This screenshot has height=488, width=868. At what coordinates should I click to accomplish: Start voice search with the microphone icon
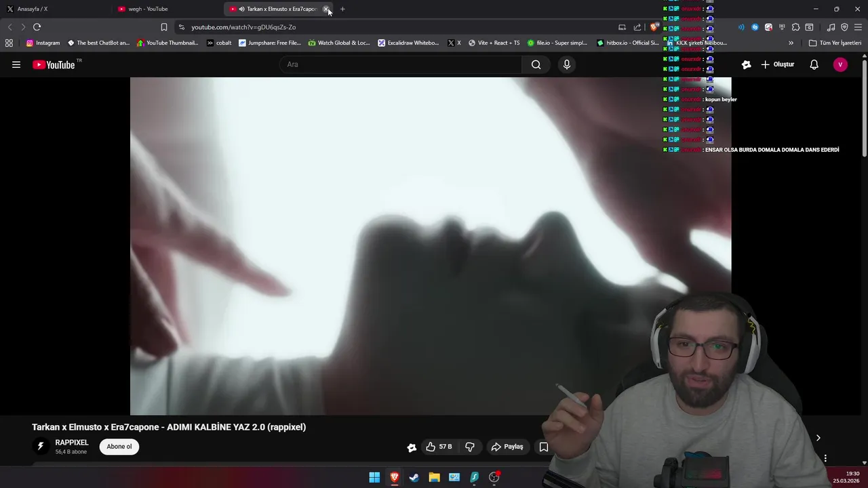(x=567, y=64)
